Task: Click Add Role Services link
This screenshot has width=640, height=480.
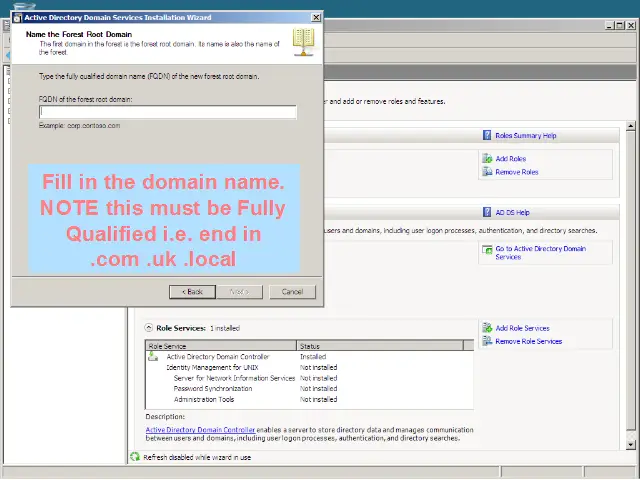Action: point(522,328)
